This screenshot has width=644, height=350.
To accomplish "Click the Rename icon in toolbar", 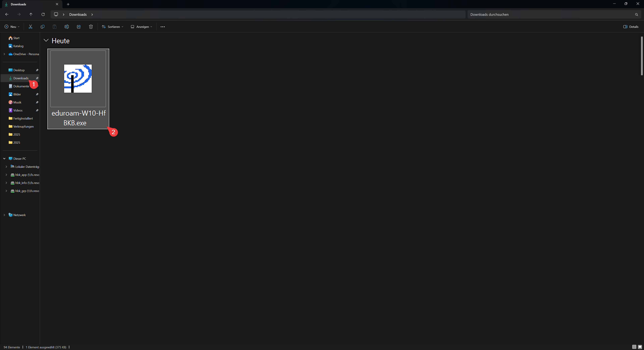I will coord(67,27).
